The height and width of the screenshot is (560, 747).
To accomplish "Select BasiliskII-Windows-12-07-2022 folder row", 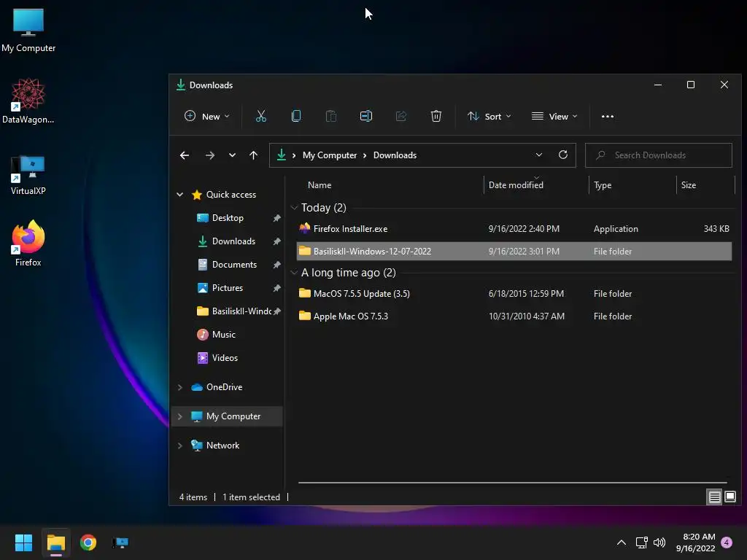I will tap(514, 252).
